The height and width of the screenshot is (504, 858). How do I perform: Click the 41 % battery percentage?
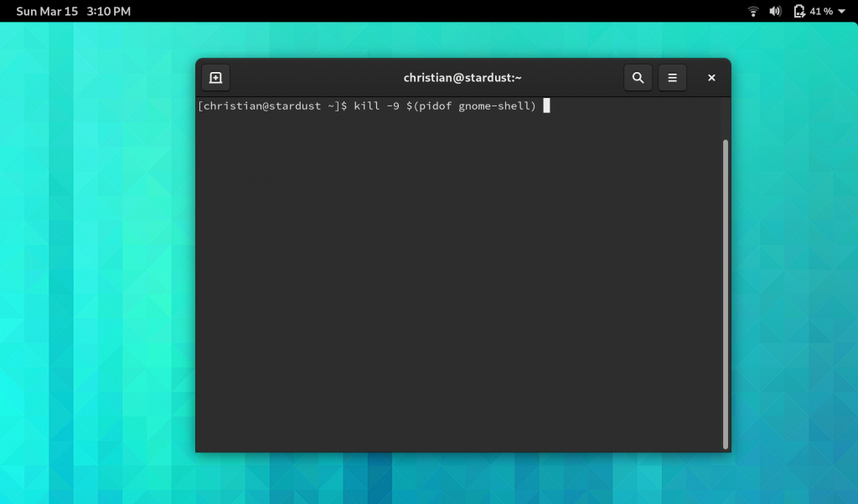click(x=821, y=11)
